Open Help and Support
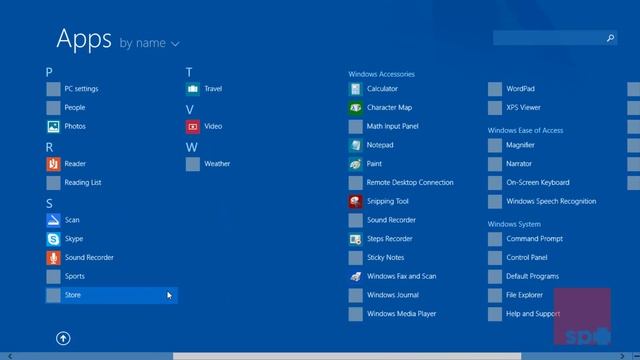 (524, 314)
